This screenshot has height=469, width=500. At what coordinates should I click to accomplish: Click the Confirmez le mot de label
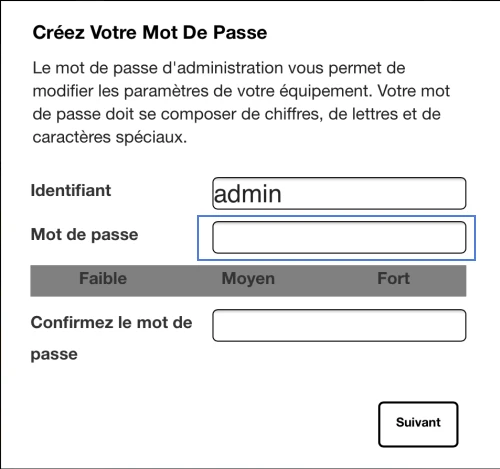click(111, 323)
